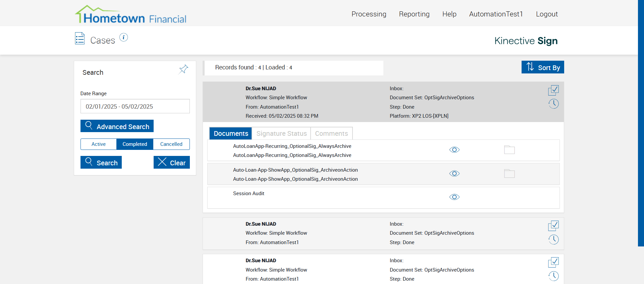Image resolution: width=644 pixels, height=284 pixels.
Task: Click the Cases info icon
Action: coord(123,38)
